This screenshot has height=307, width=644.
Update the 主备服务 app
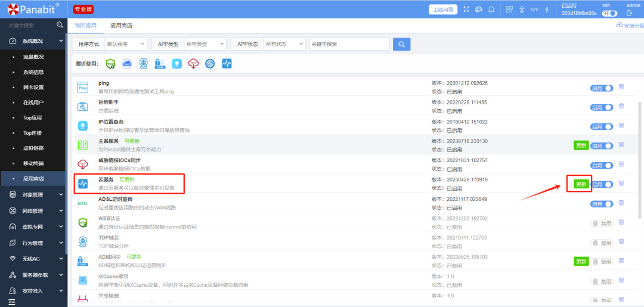581,145
